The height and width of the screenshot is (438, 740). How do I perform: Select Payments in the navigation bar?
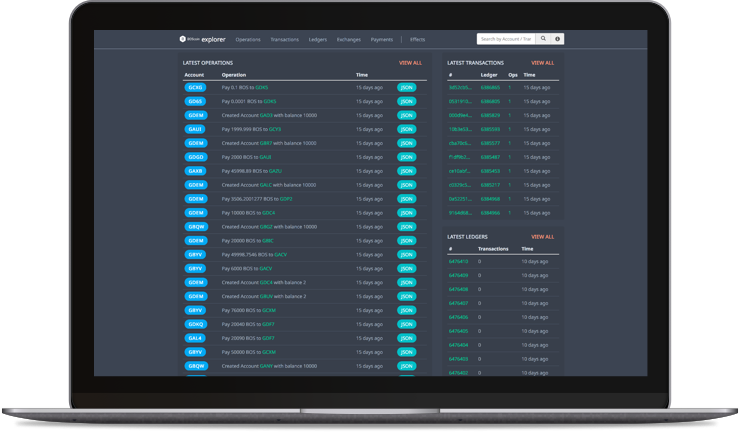[x=382, y=39]
